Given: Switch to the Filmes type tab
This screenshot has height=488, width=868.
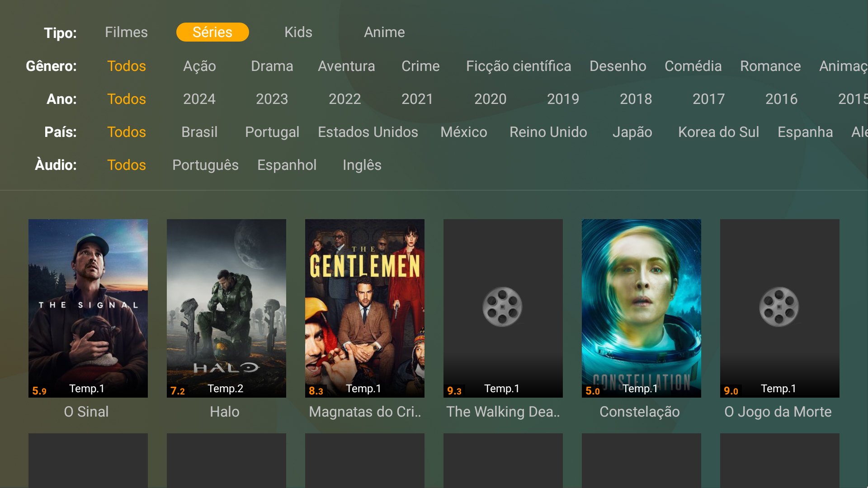Looking at the screenshot, I should [x=126, y=32].
